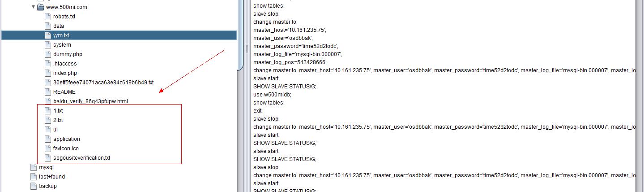Image resolution: width=644 pixels, height=192 pixels.
Task: Select the backup entry
Action: point(48,186)
